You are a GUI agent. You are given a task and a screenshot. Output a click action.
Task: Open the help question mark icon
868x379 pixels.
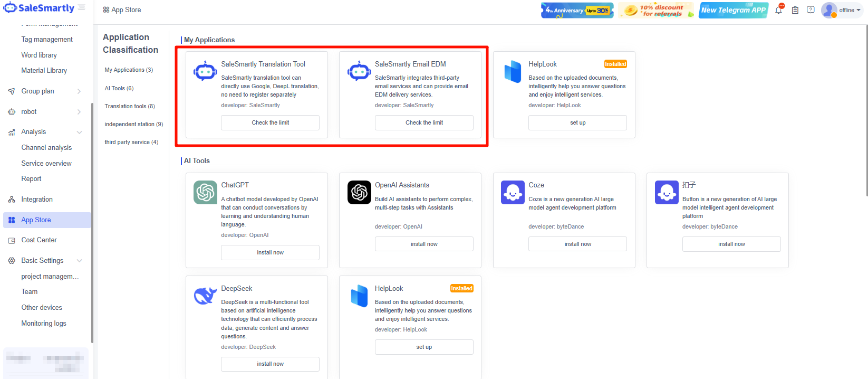pyautogui.click(x=811, y=10)
